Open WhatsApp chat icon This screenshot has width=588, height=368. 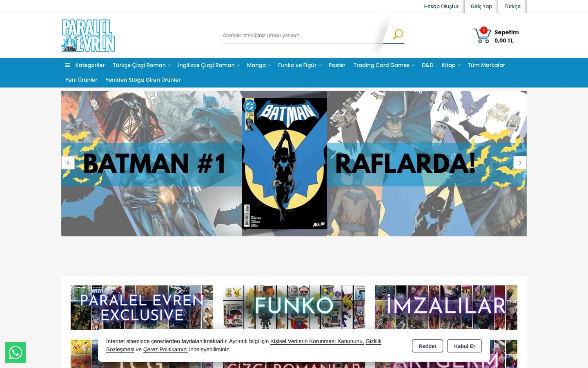(16, 352)
